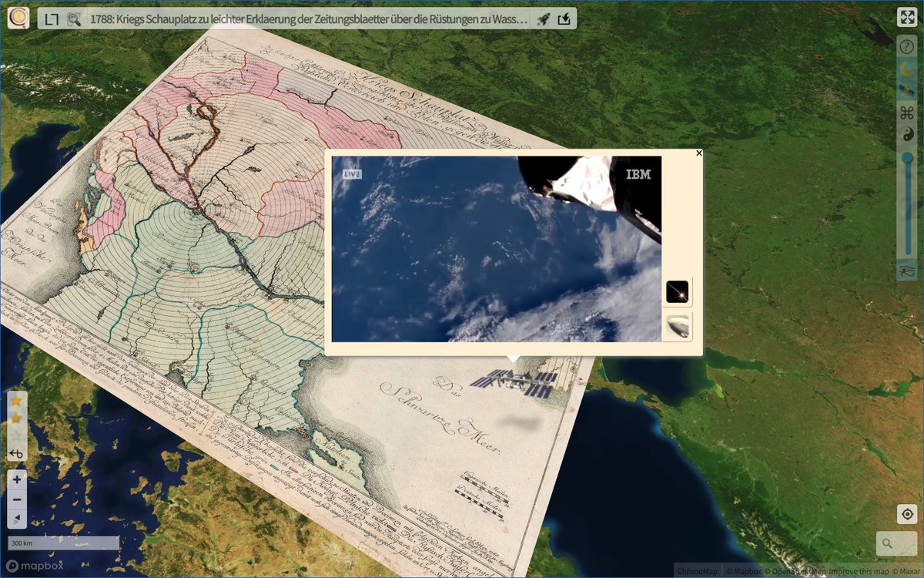Toggle the Eye of Horus visibility icon
924x578 pixels.
coord(907,270)
